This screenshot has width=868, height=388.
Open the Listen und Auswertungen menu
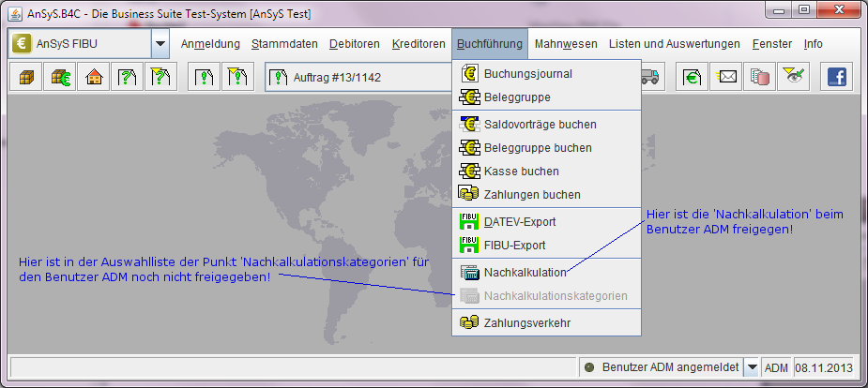coord(674,44)
